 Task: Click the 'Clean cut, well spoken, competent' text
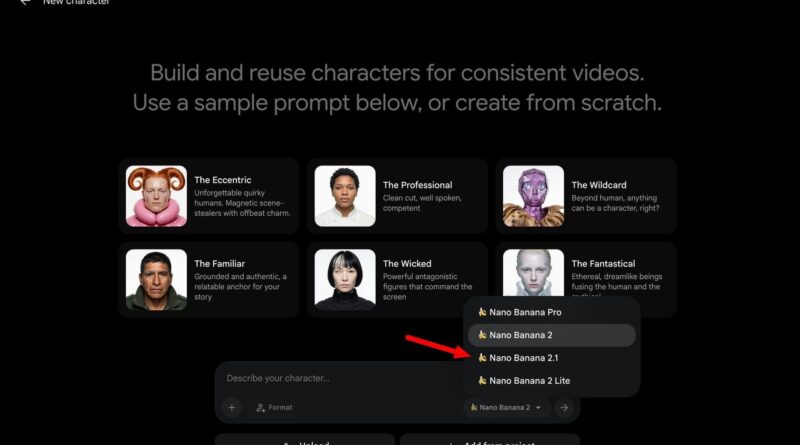tap(422, 203)
